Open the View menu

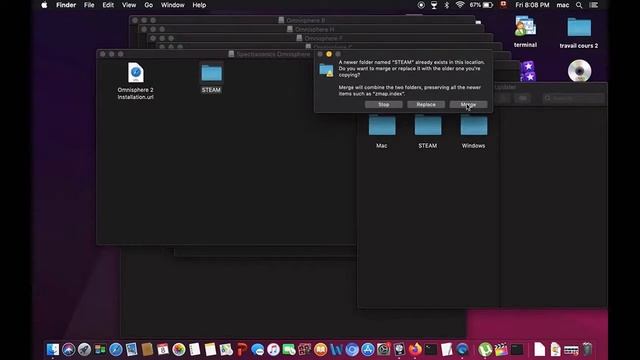[129, 5]
